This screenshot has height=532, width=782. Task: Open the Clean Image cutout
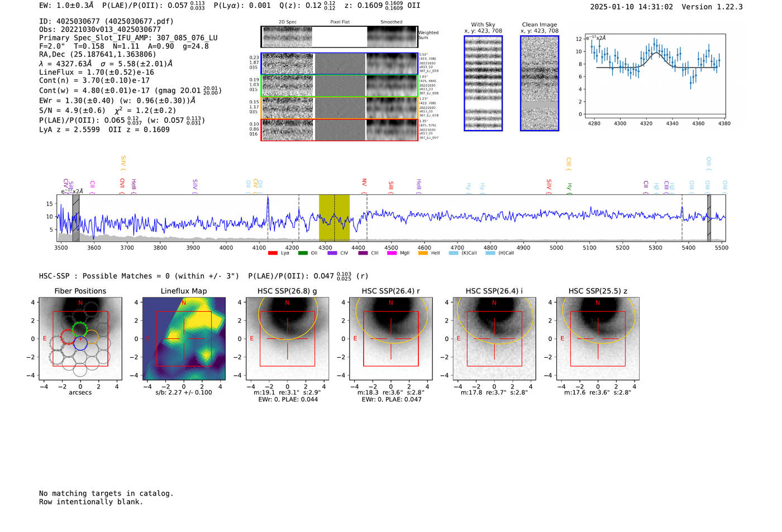click(540, 83)
